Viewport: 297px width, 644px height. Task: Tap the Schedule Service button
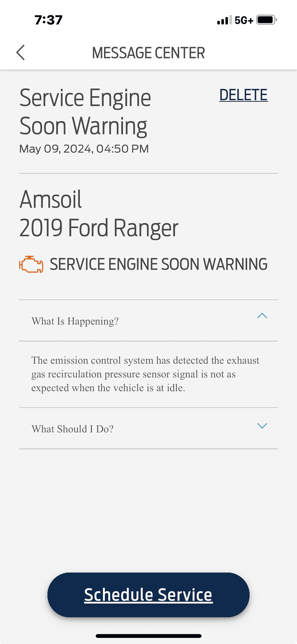pyautogui.click(x=148, y=594)
